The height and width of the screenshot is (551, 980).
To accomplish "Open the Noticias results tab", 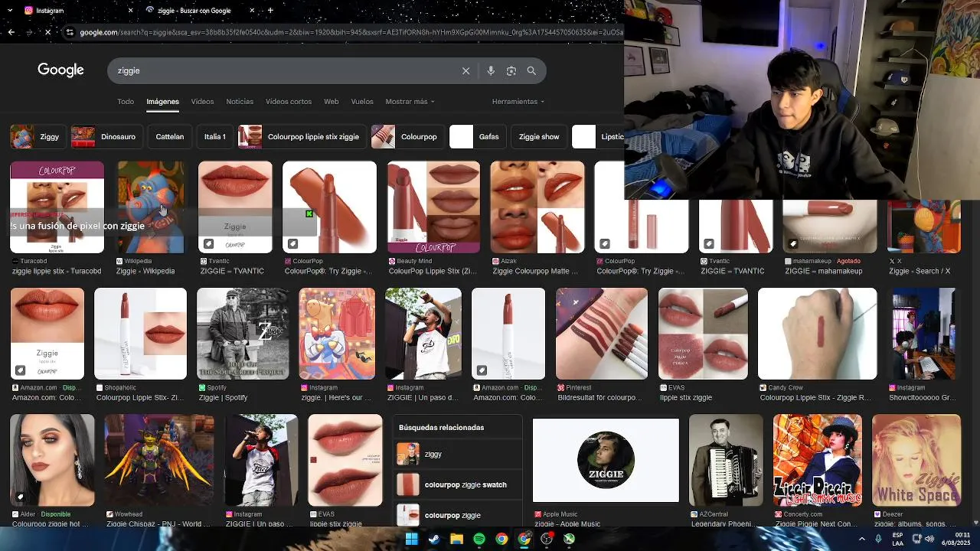I will pyautogui.click(x=240, y=102).
